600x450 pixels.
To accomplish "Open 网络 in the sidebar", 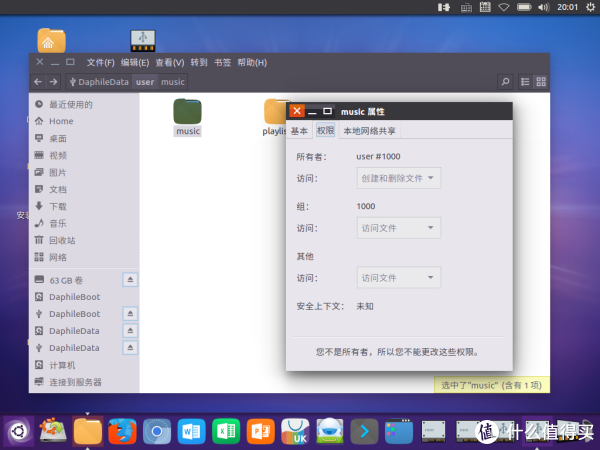I will point(84,257).
